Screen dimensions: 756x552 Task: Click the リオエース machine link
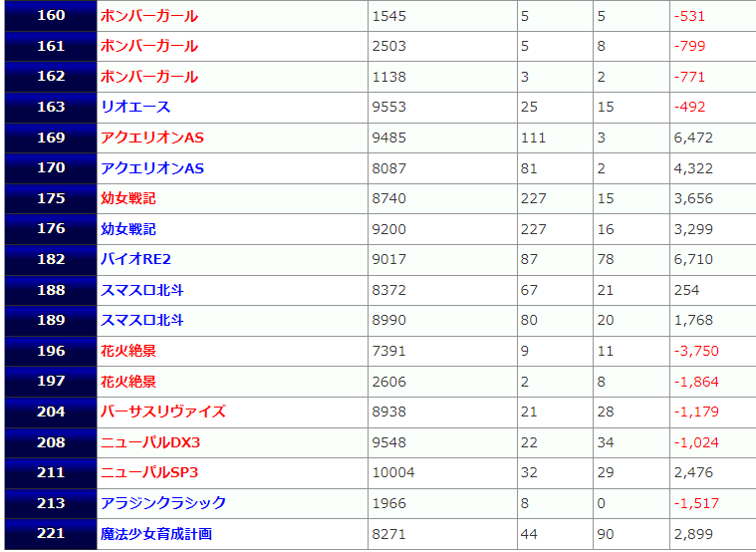point(135,107)
